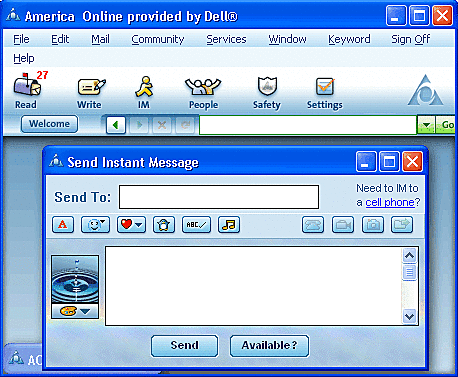The height and width of the screenshot is (377, 458).
Task: Click the water drop buddy icon picture
Action: tap(75, 280)
